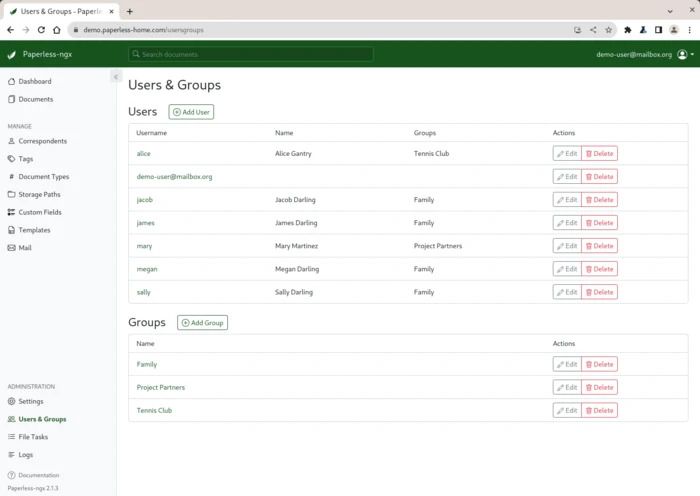The image size is (700, 496).
Task: Edit the user mary
Action: [x=567, y=246]
